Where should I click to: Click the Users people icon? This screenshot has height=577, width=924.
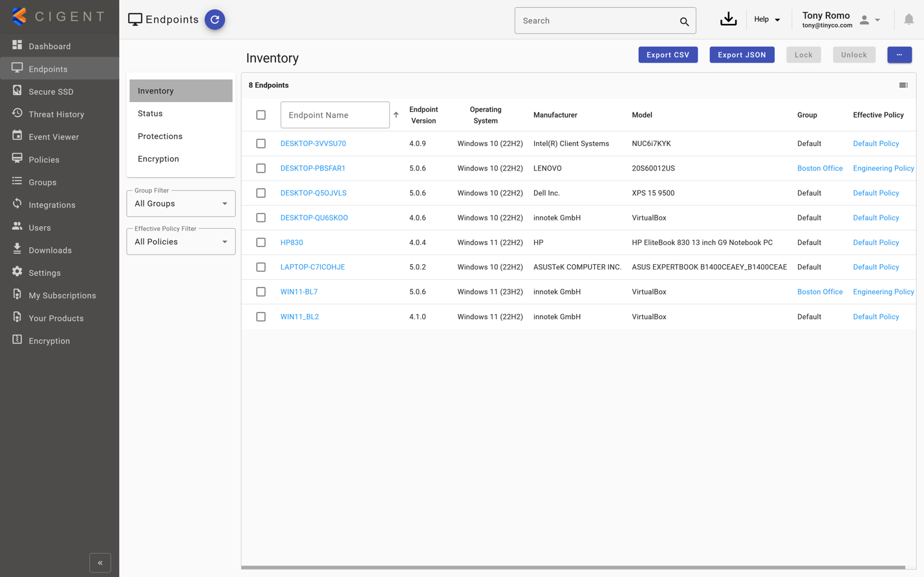point(17,226)
